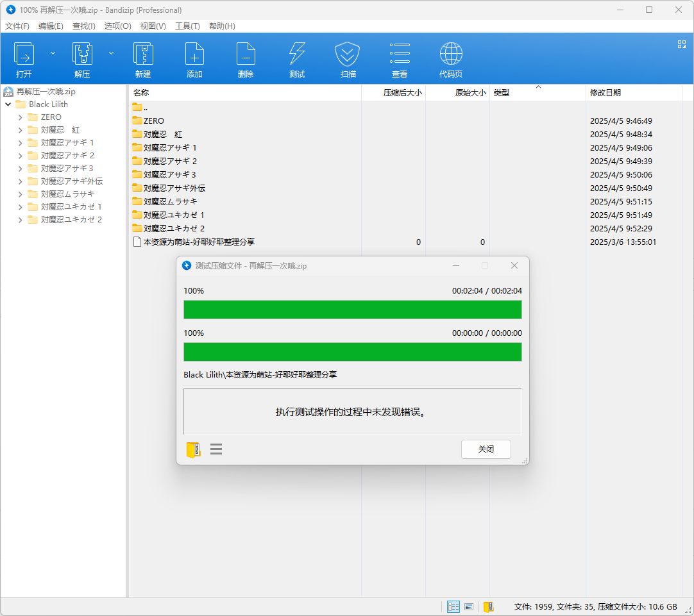The height and width of the screenshot is (616, 694).
Task: Click the archive icon in the status bar
Action: [x=488, y=606]
